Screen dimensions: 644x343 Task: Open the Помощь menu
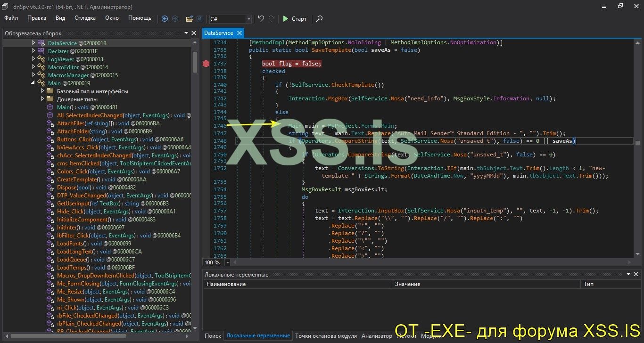(x=140, y=18)
